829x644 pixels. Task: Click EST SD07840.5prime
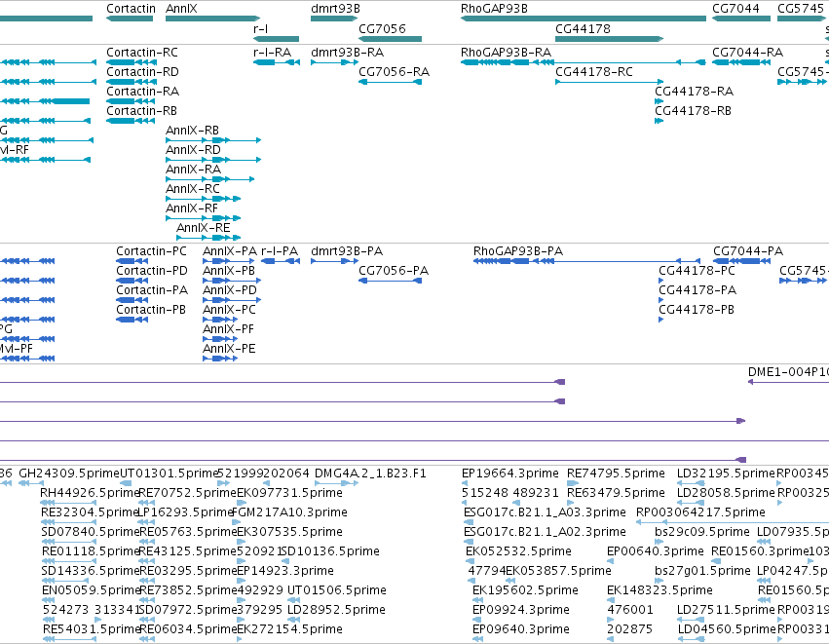[x=69, y=542]
